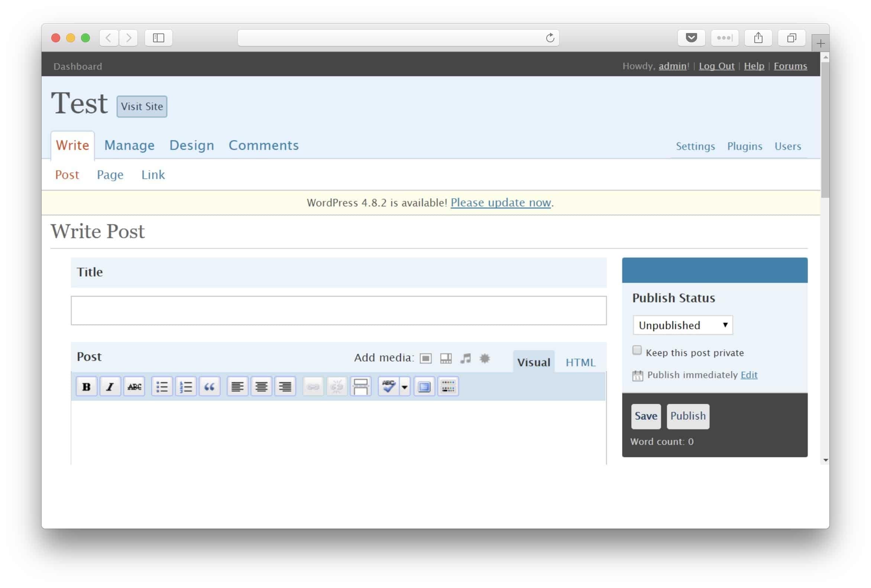Align text center

coord(261,386)
